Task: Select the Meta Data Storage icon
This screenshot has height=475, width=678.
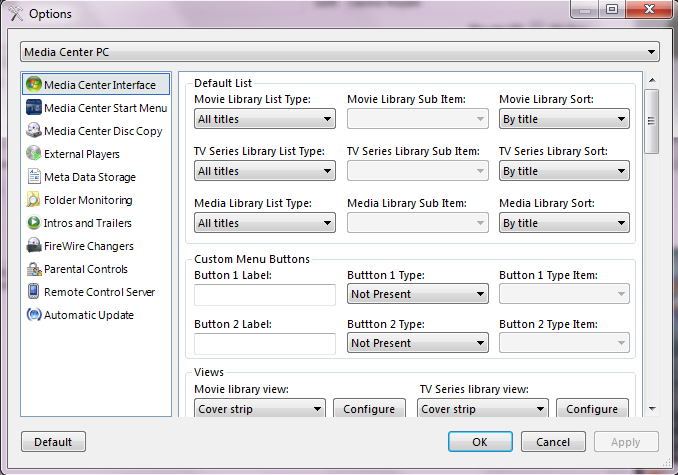Action: [34, 177]
